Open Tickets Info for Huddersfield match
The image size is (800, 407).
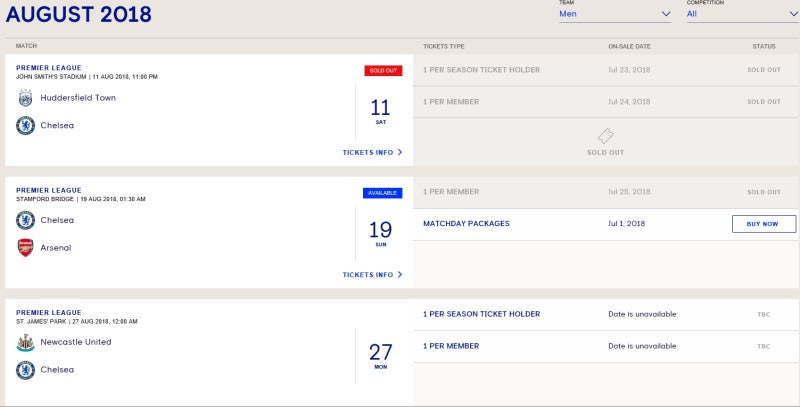[x=372, y=152]
